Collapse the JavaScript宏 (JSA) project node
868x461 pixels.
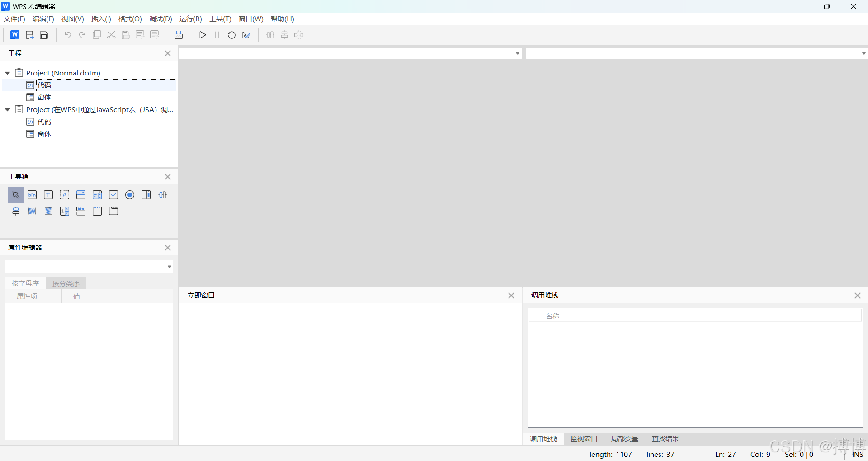(8, 109)
